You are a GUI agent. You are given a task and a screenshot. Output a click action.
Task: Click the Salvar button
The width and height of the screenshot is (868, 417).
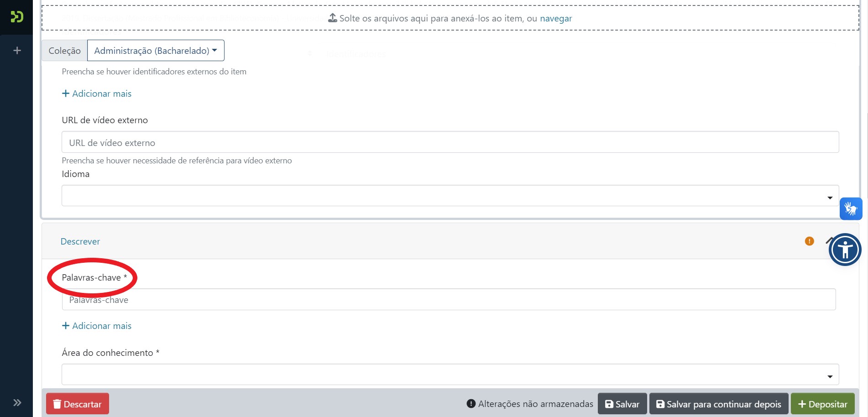(622, 404)
